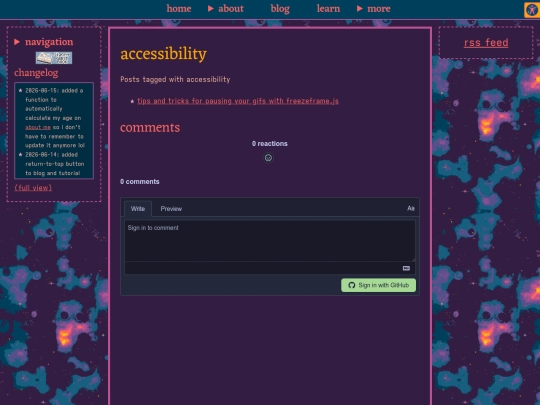This screenshot has width=540, height=405.
Task: Sign in with GitHub button
Action: [x=378, y=285]
